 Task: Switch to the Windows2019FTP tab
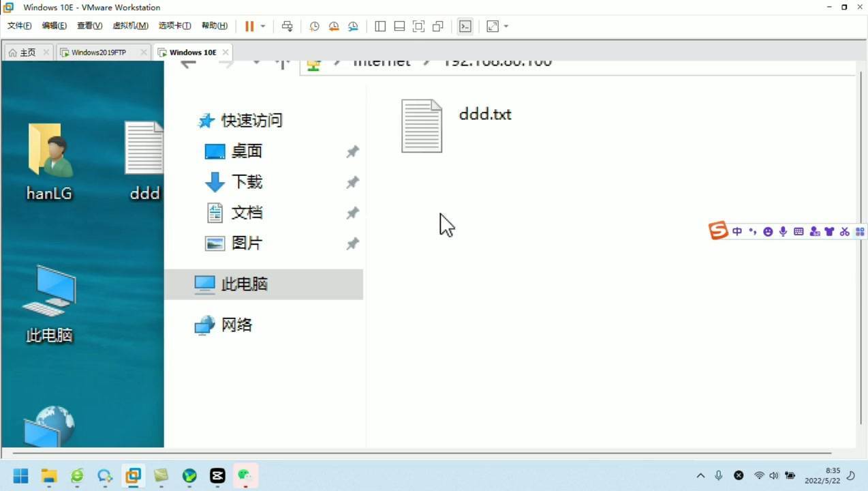(x=99, y=52)
